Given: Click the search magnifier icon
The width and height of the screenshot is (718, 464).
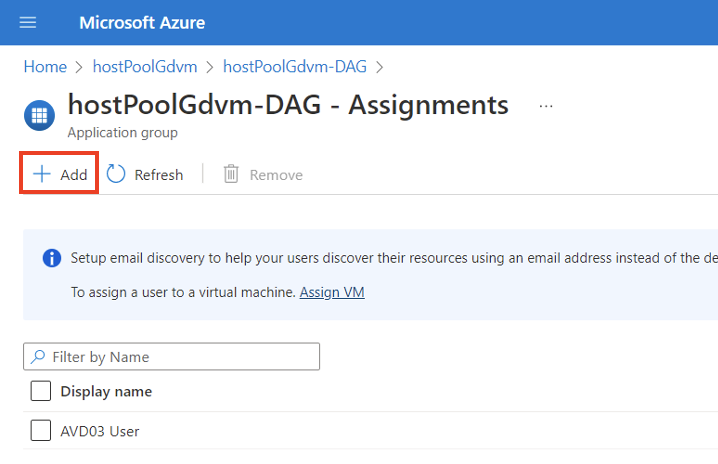Looking at the screenshot, I should (x=38, y=356).
